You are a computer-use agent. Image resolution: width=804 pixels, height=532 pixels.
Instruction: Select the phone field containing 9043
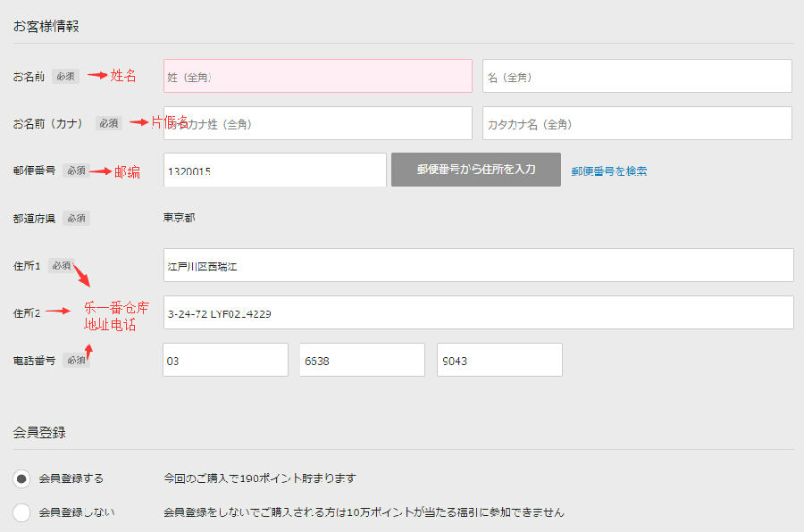(x=499, y=360)
